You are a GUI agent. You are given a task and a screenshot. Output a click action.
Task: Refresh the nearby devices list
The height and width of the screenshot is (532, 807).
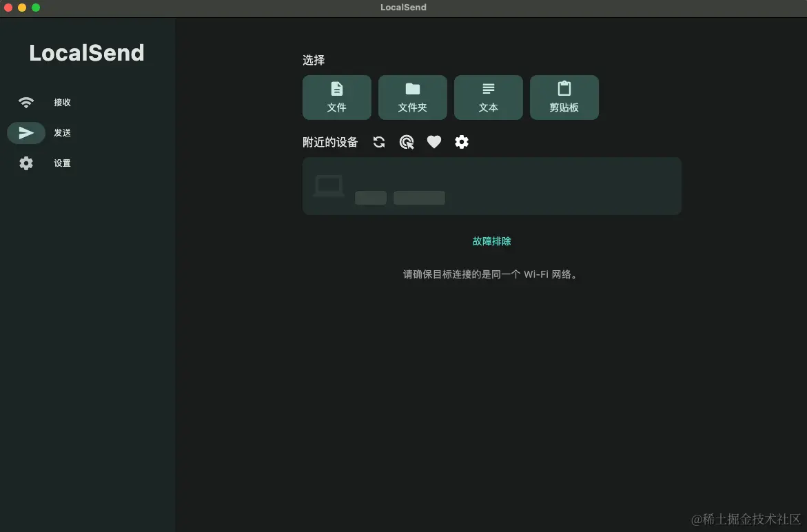click(379, 142)
